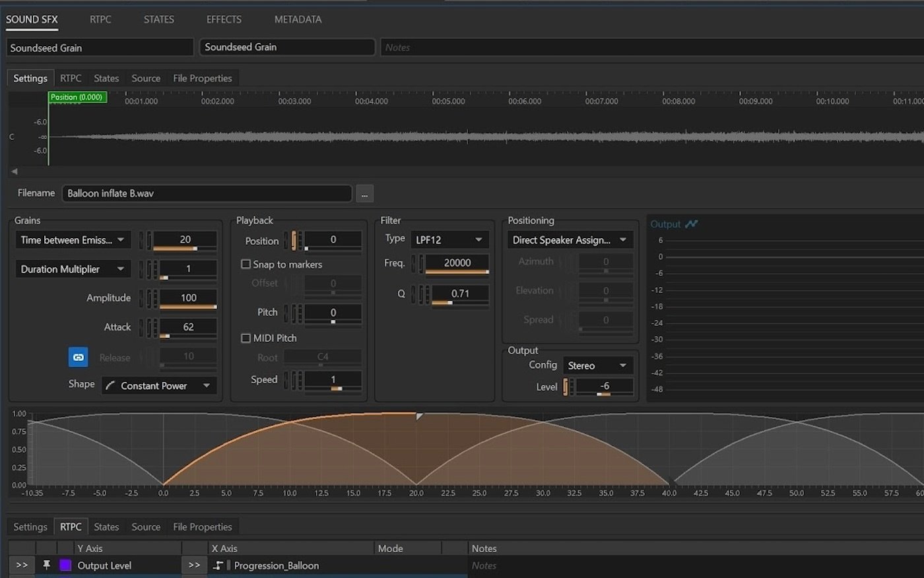
Task: Click the Output Level purple color swatch
Action: click(65, 565)
